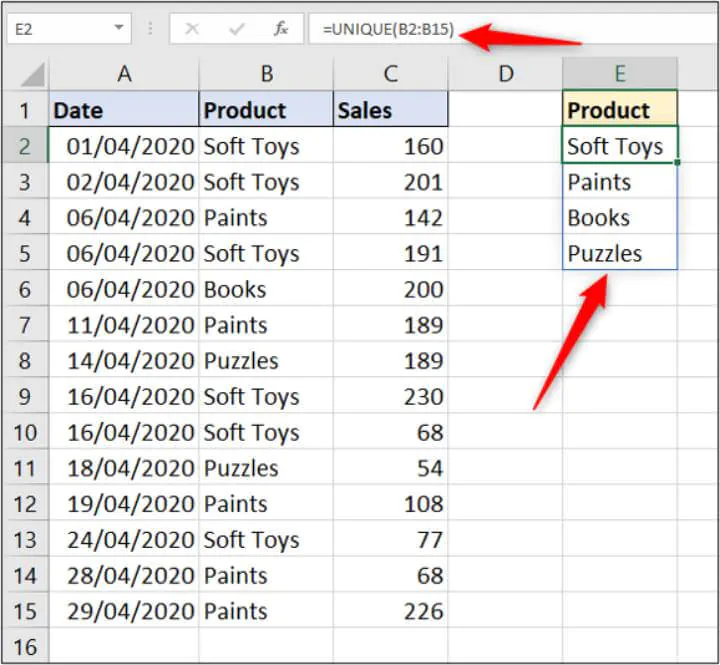720x665 pixels.
Task: Click the Cancel X icon in formula bar
Action: [192, 29]
